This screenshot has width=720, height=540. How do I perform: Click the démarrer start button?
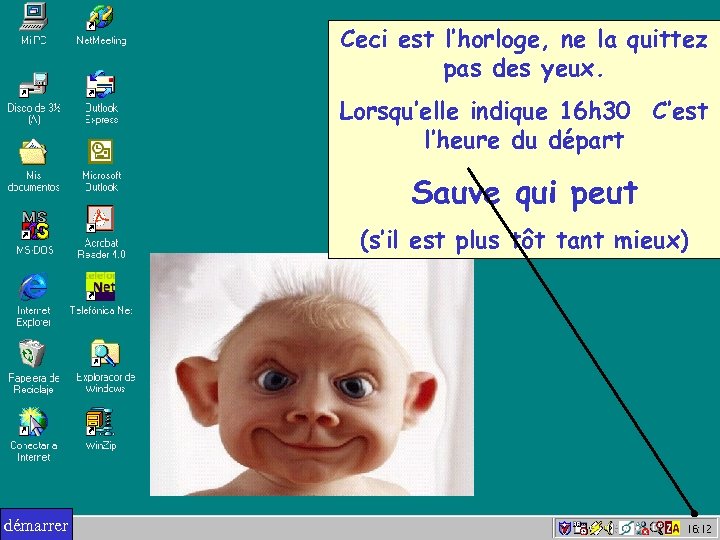36,524
